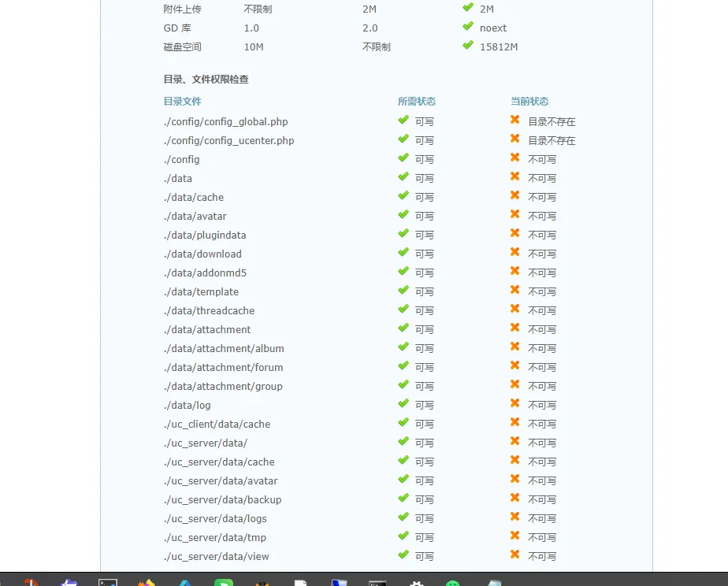Click the orange X icon for ./data/log
This screenshot has height=586, width=728.
[514, 403]
